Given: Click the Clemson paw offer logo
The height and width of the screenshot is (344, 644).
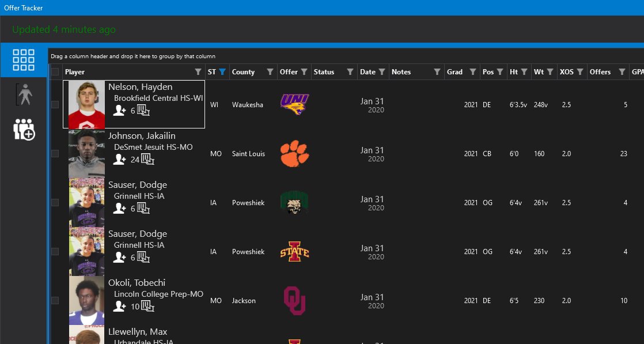Looking at the screenshot, I should tap(294, 153).
